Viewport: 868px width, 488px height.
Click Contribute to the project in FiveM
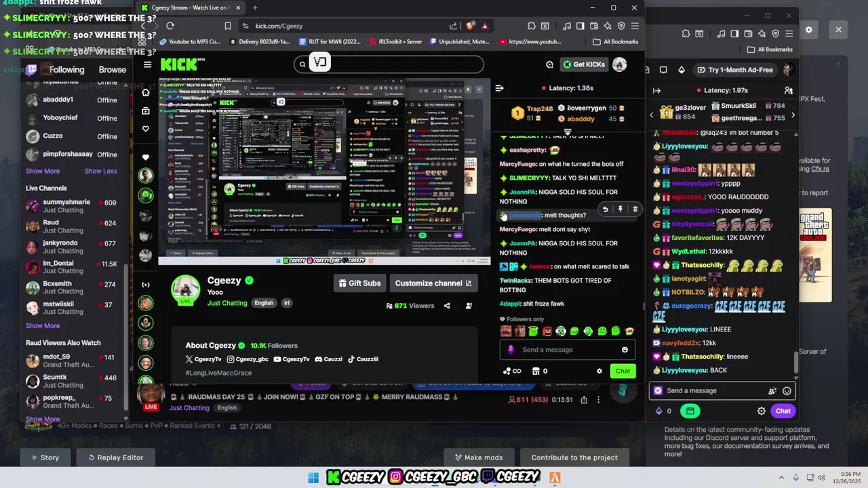(x=574, y=457)
